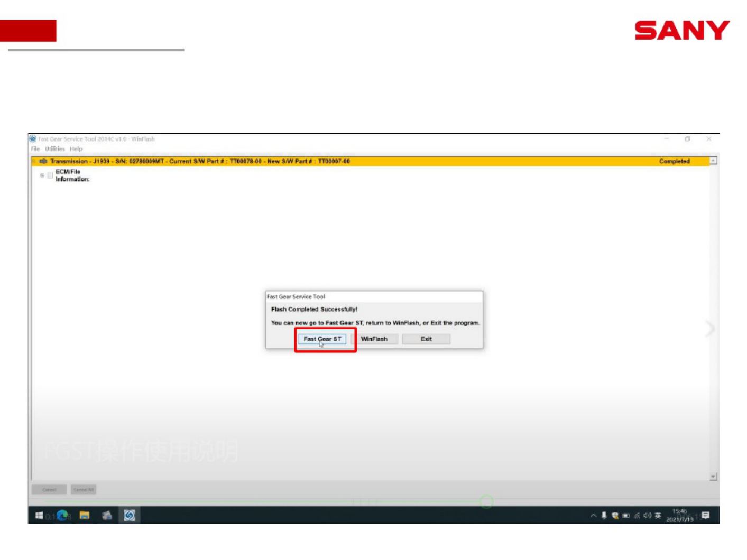
Task: Click the WinFlash button in dialog
Action: (374, 339)
